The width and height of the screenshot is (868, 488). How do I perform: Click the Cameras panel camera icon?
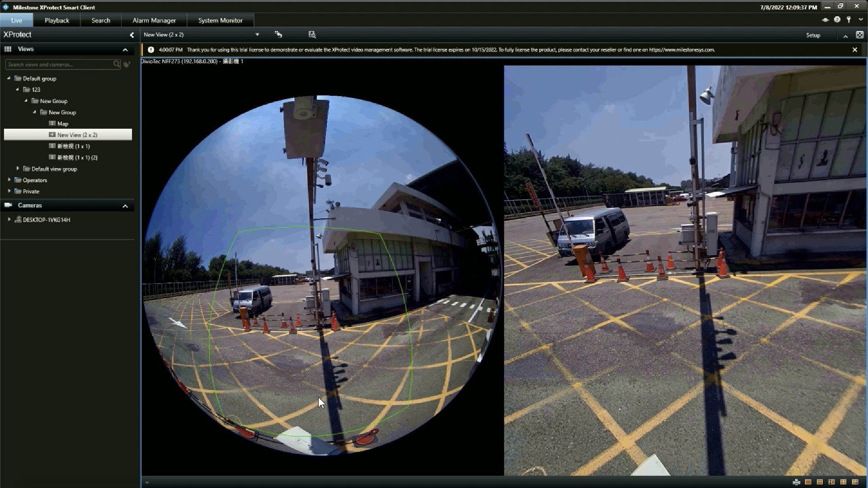tap(8, 205)
